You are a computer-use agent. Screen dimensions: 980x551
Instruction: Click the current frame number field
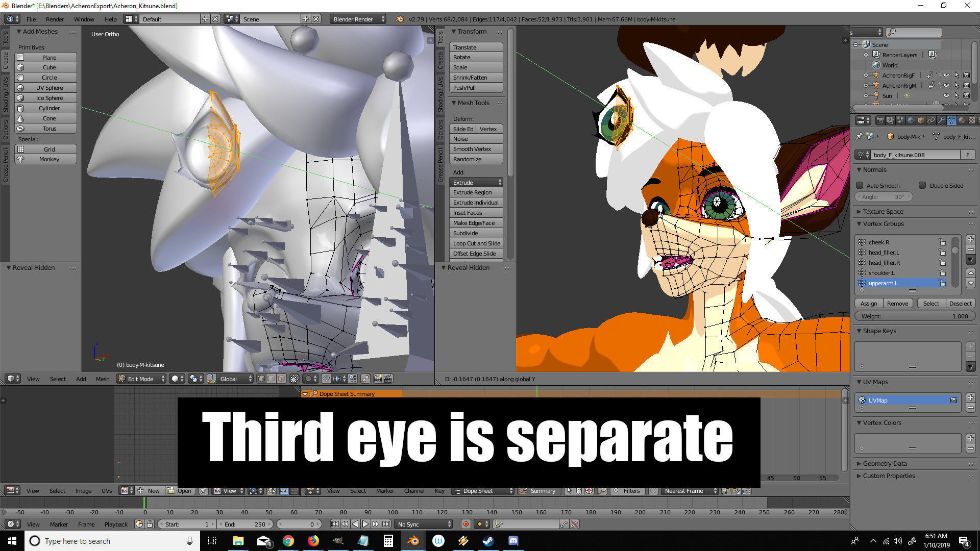[299, 524]
